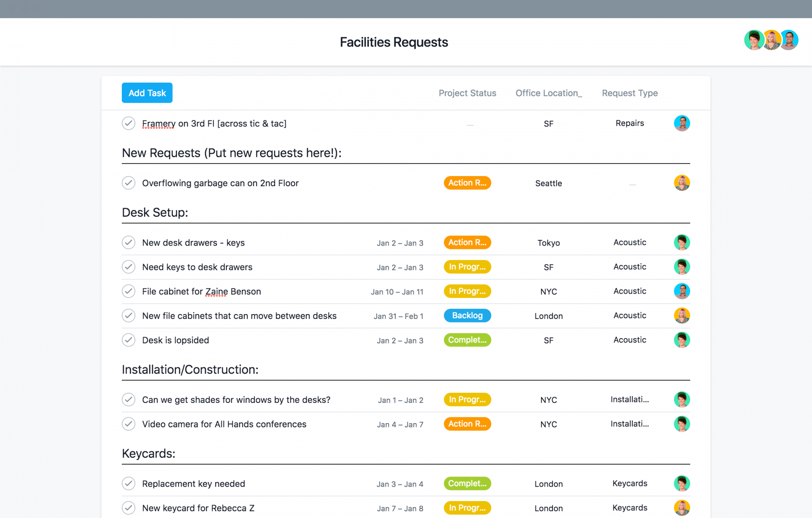Check off New file cabinets task

(x=129, y=316)
